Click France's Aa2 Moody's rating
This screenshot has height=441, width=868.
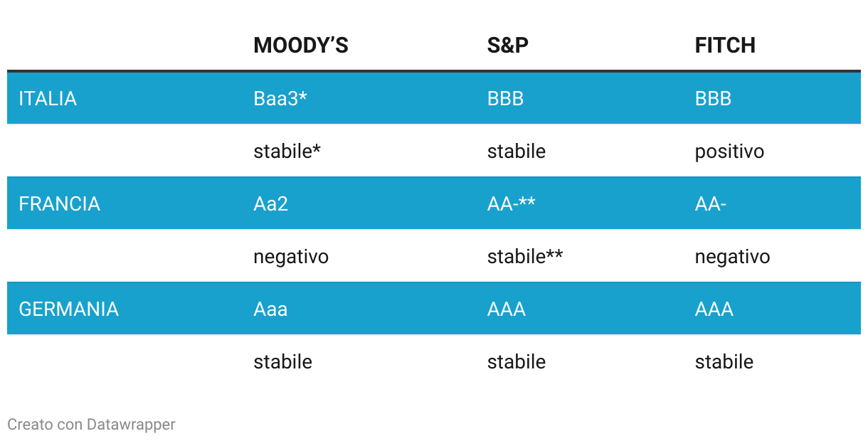point(270,204)
